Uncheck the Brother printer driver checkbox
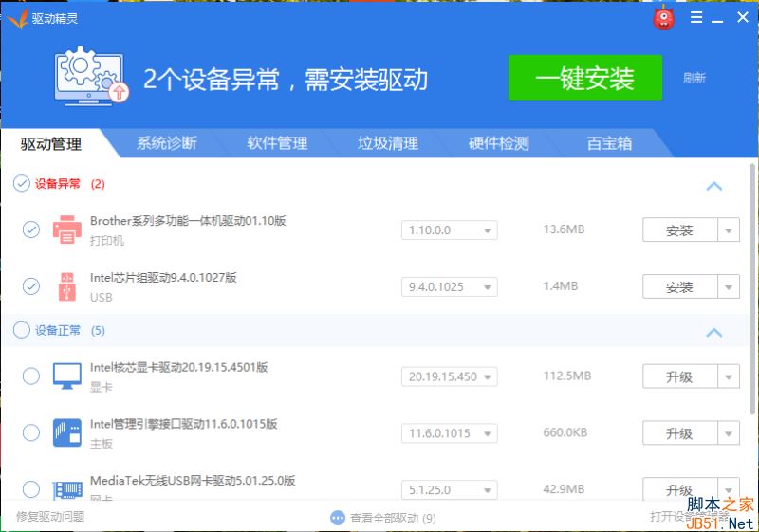 coord(31,229)
